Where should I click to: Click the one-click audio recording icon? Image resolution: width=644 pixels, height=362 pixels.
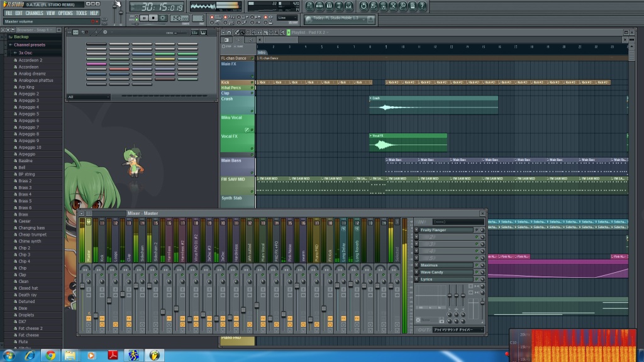(x=403, y=6)
